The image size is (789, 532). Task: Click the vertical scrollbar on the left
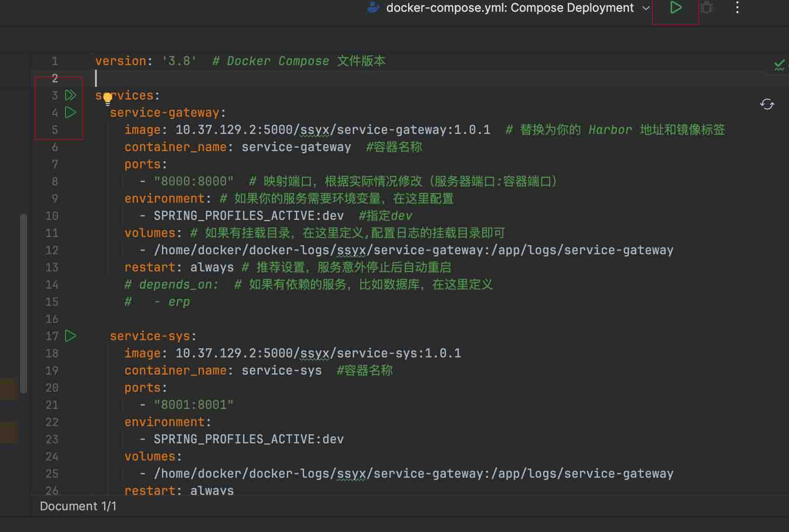pos(24,303)
